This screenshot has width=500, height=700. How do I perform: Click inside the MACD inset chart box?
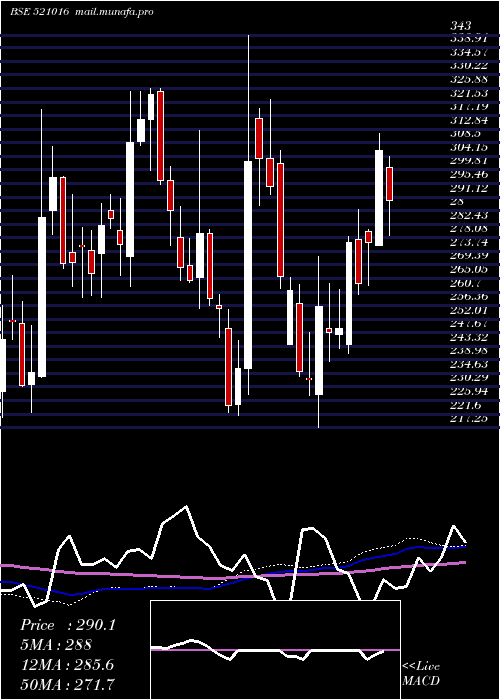[275, 650]
